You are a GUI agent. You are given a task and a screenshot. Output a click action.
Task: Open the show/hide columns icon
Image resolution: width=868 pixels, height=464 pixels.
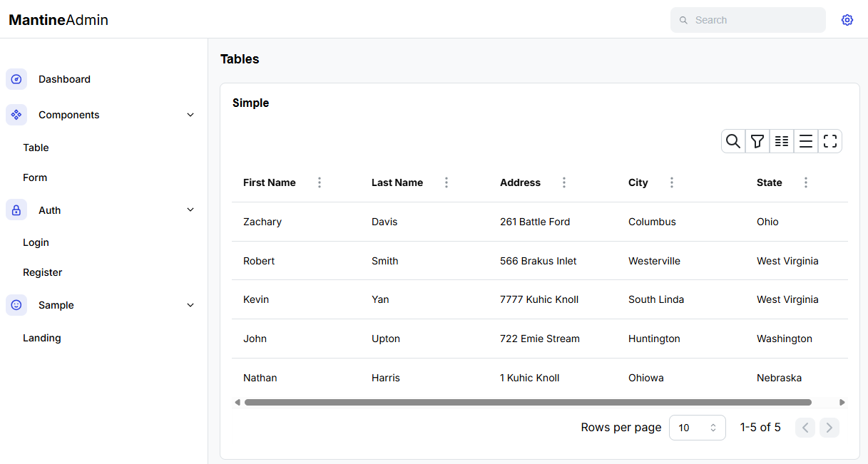782,141
